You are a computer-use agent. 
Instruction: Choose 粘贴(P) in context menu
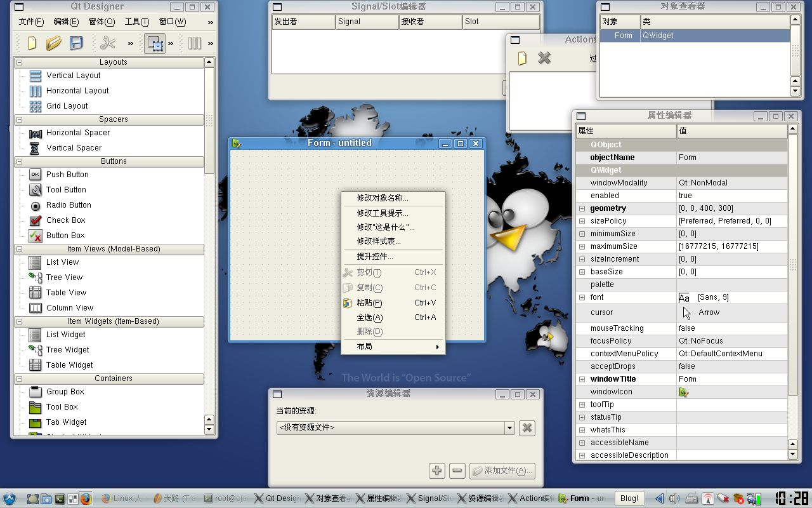click(x=393, y=303)
